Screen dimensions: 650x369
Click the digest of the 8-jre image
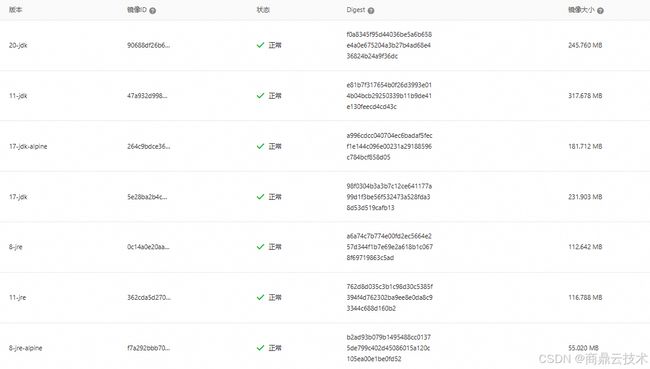pos(390,247)
